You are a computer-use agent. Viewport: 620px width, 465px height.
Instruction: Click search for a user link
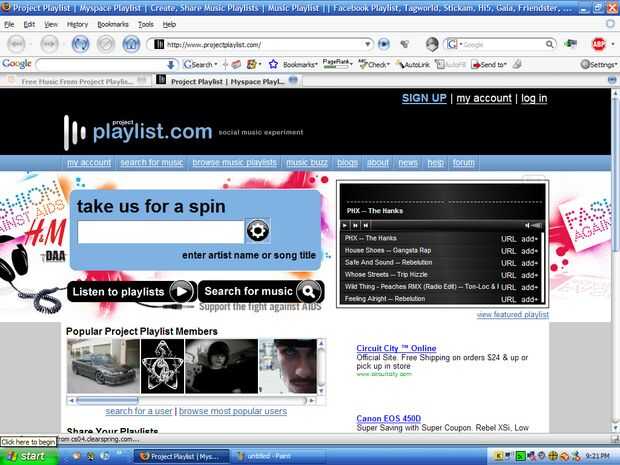click(139, 411)
